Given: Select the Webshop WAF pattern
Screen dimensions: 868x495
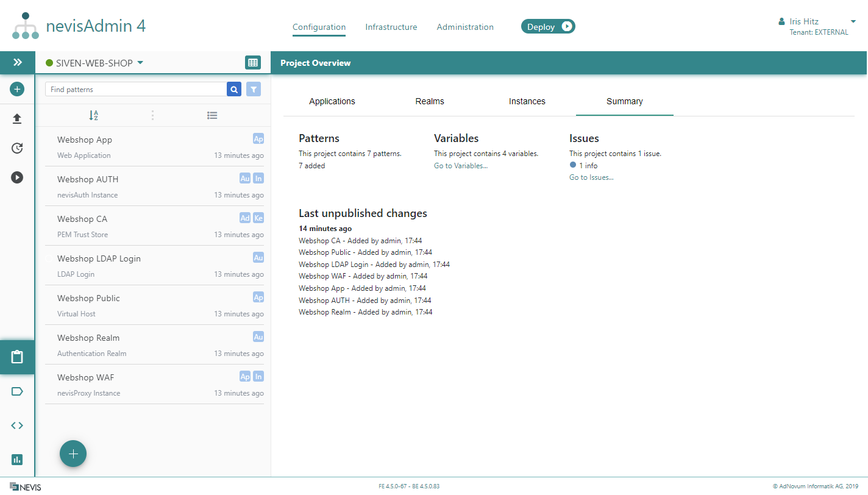Looking at the screenshot, I should point(154,384).
